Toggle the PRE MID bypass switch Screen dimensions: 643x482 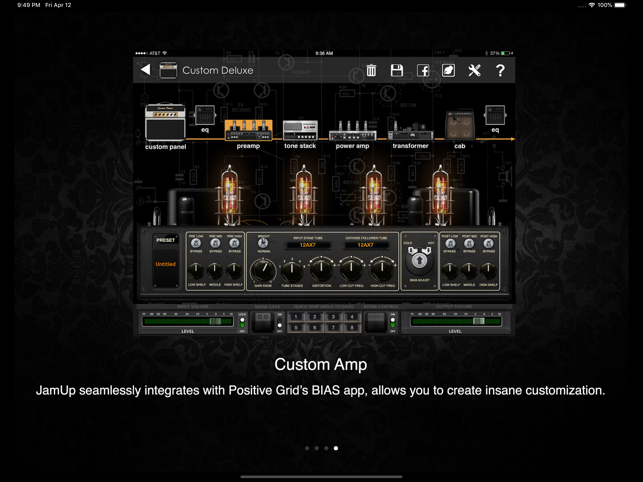215,243
